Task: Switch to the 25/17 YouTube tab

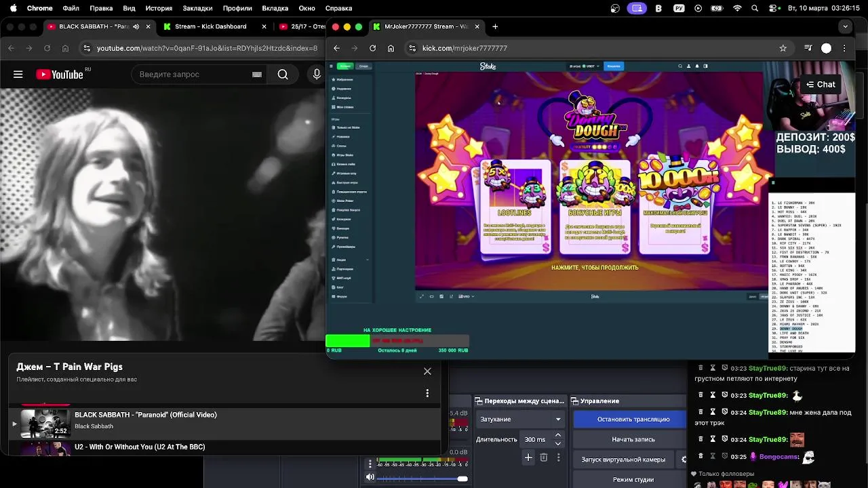Action: [x=302, y=26]
